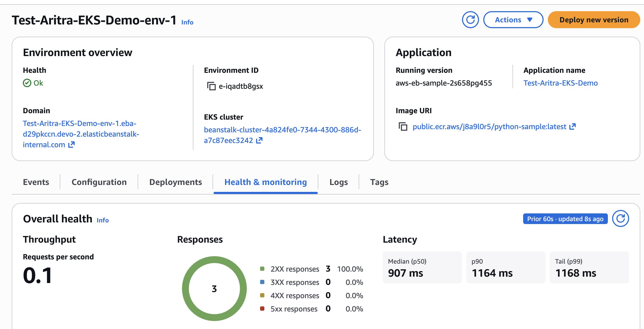The image size is (644, 329).
Task: Copy the Environment ID e-iqadtb8gsx
Action: point(211,86)
